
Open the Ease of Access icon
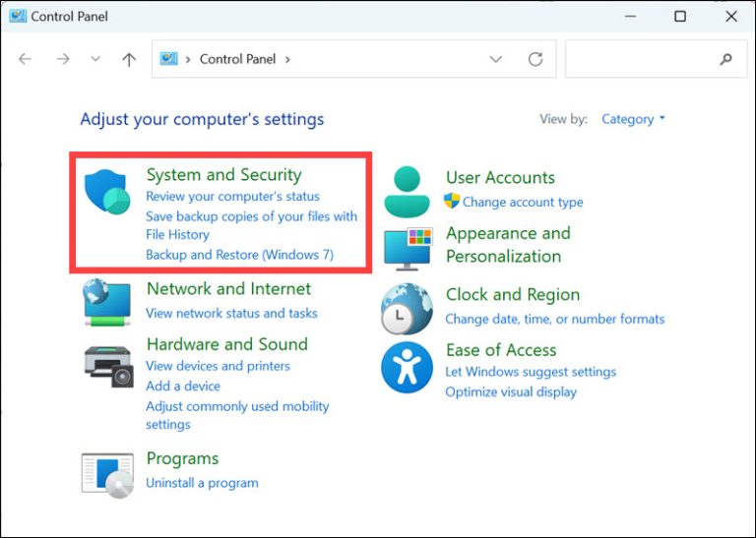tap(407, 368)
